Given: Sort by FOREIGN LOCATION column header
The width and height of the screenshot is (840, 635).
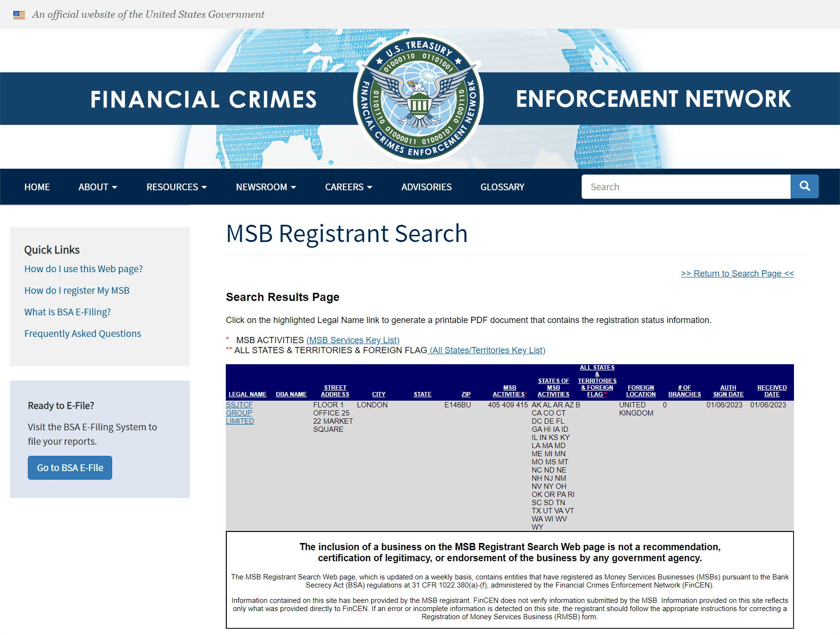Looking at the screenshot, I should point(641,391).
